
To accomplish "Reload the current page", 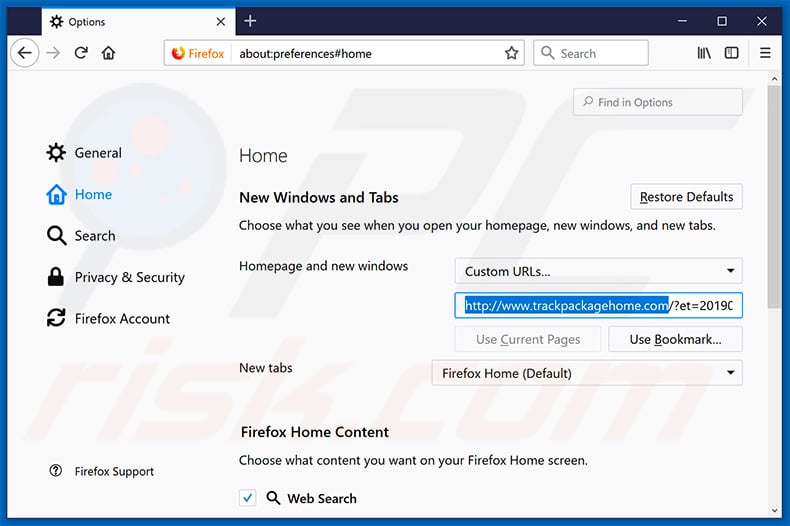I will coord(81,53).
